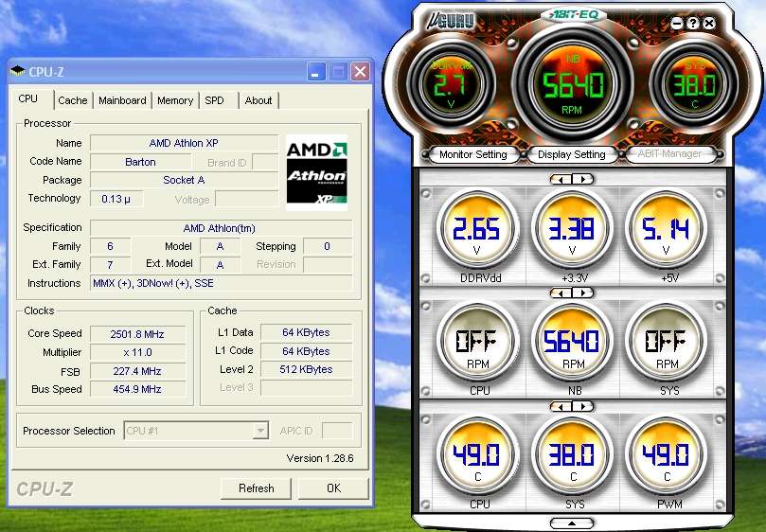The image size is (766, 532).
Task: Click next arrow above temperature gauges
Action: (x=582, y=406)
